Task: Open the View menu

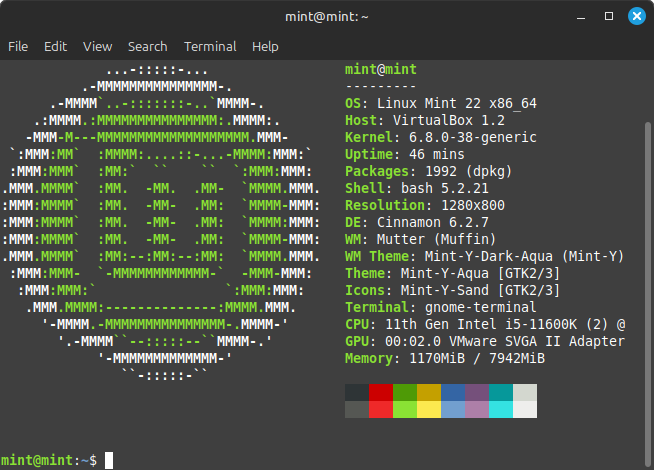Action: (97, 46)
